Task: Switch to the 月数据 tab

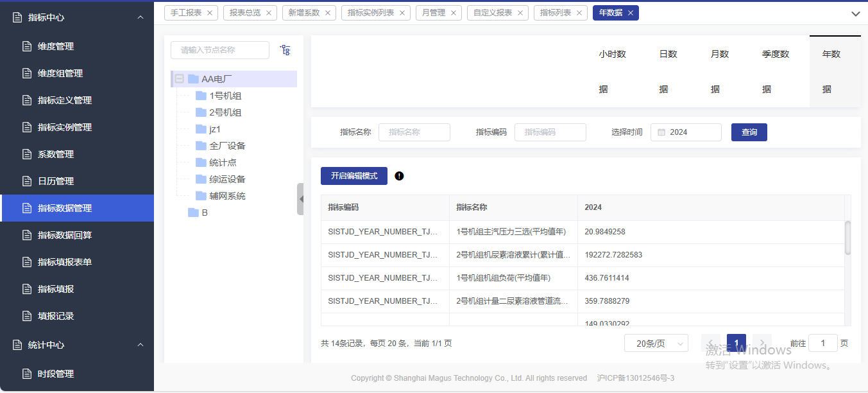Action: (x=719, y=71)
